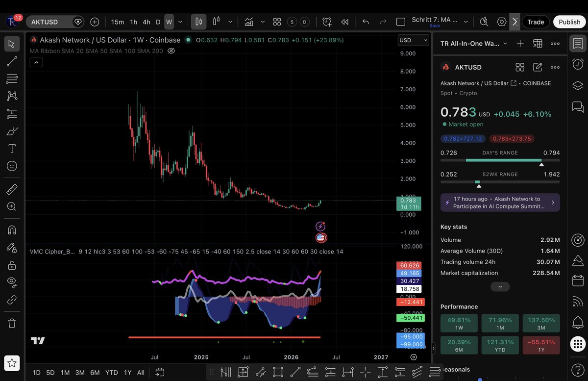The image size is (588, 381).
Task: Select the text annotation tool
Action: (12, 149)
